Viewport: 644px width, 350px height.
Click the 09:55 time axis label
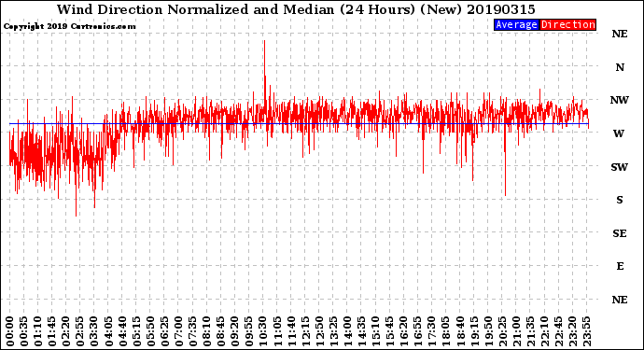(249, 331)
